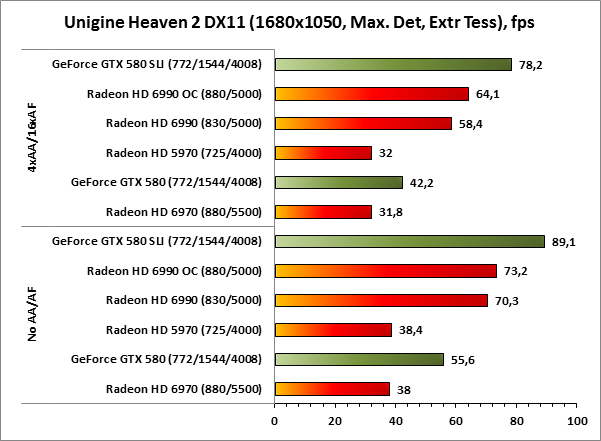Click the 31,8 Radeon HD 6970 bar
The height and width of the screenshot is (441, 601).
[x=322, y=212]
